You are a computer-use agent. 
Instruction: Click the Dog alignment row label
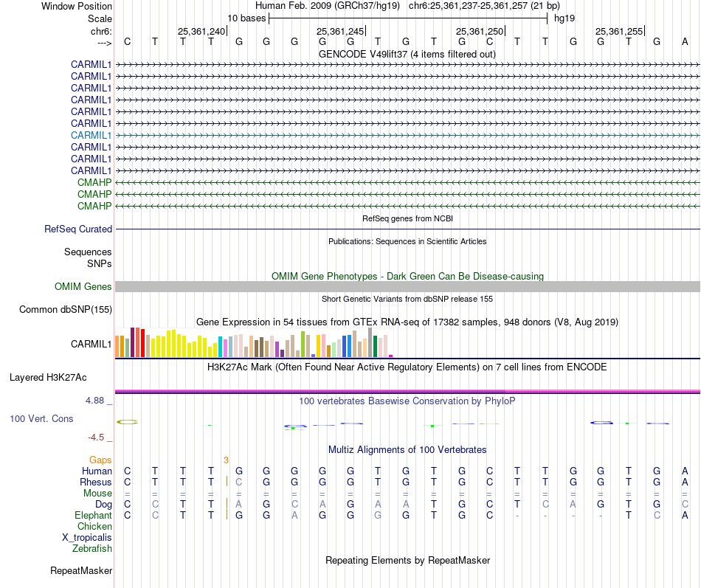[x=103, y=505]
